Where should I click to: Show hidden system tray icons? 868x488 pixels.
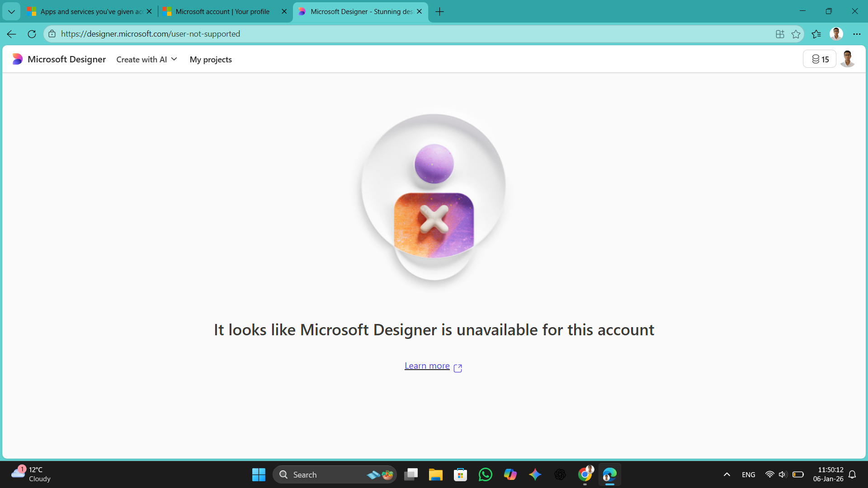(x=726, y=474)
